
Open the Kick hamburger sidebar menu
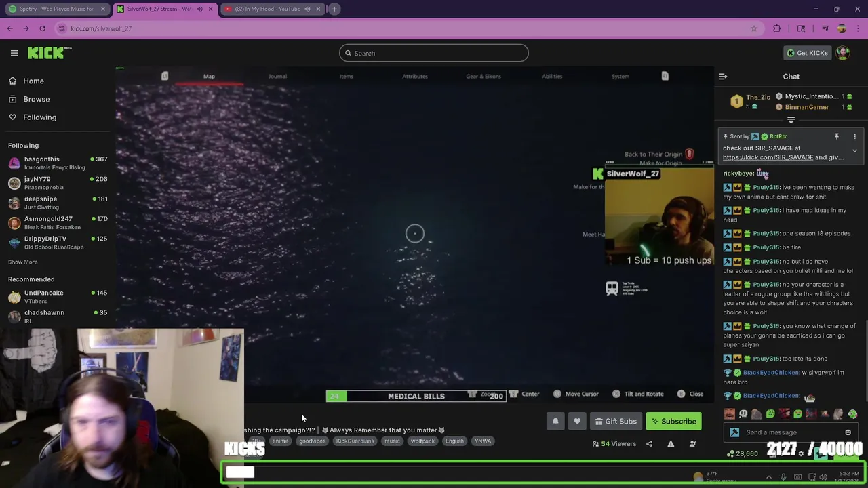click(x=14, y=53)
